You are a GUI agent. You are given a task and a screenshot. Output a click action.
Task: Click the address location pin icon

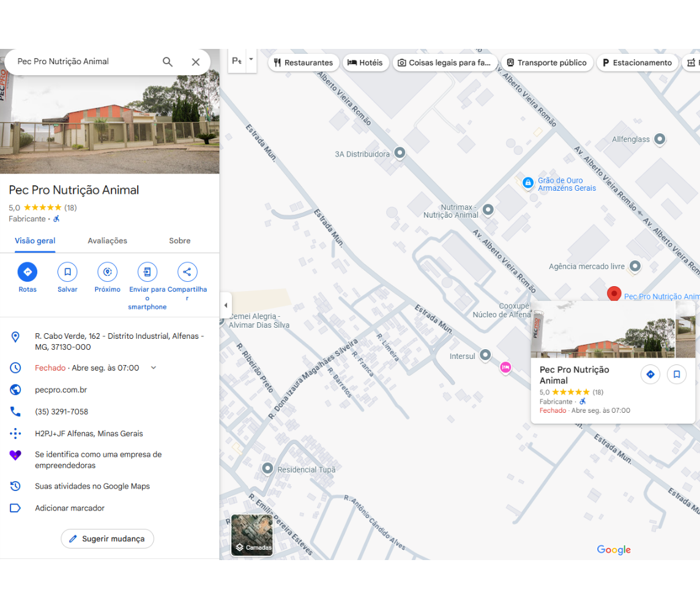point(15,337)
